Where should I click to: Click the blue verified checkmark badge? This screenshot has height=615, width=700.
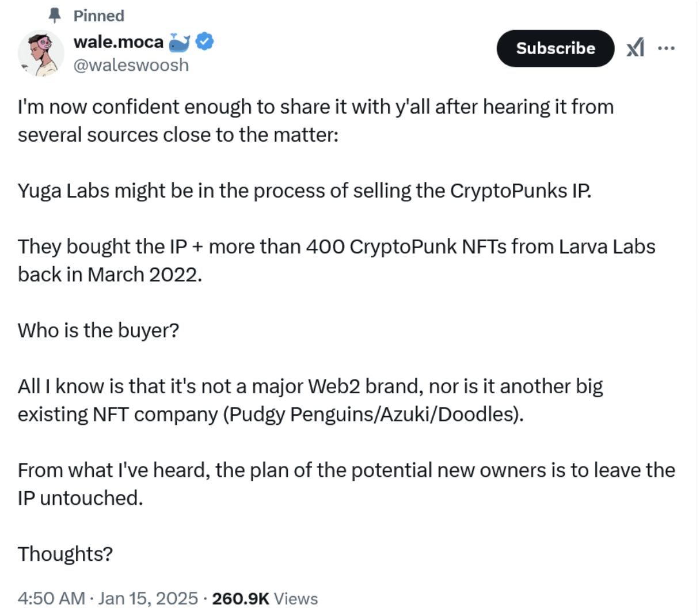(204, 41)
